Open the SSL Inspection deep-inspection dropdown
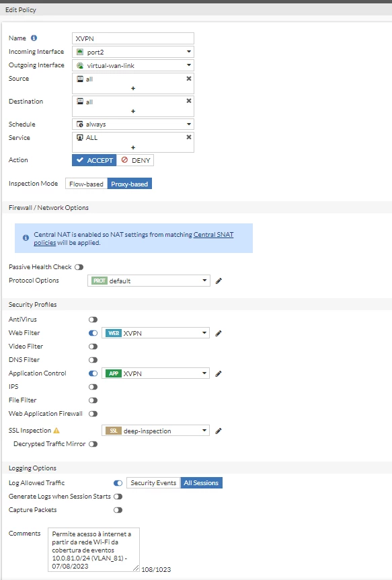 point(156,431)
